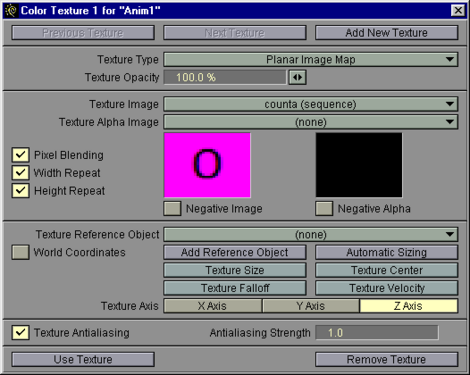
Task: Open Texture Size settings
Action: click(235, 270)
